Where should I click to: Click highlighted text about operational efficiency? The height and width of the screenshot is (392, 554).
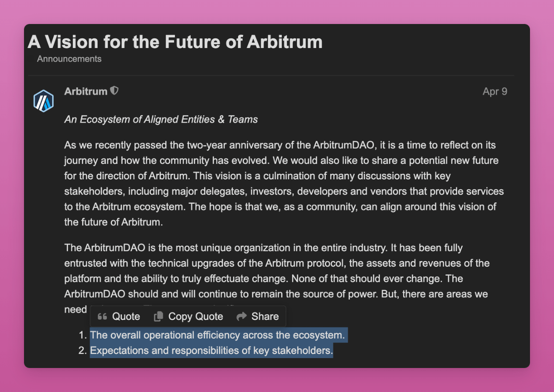pyautogui.click(x=217, y=335)
